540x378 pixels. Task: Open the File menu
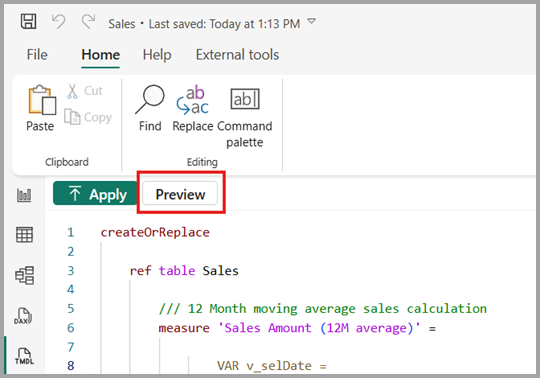(37, 55)
